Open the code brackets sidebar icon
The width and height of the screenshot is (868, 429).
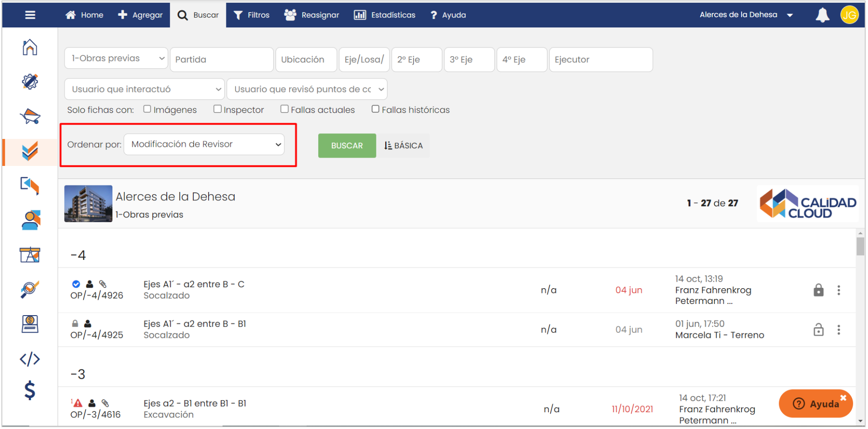(30, 359)
